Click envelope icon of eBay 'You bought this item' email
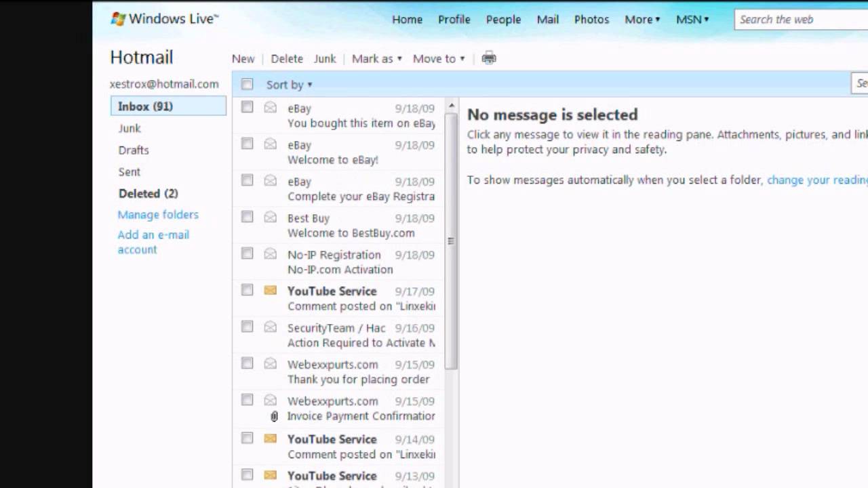The width and height of the screenshot is (868, 488). 271,107
